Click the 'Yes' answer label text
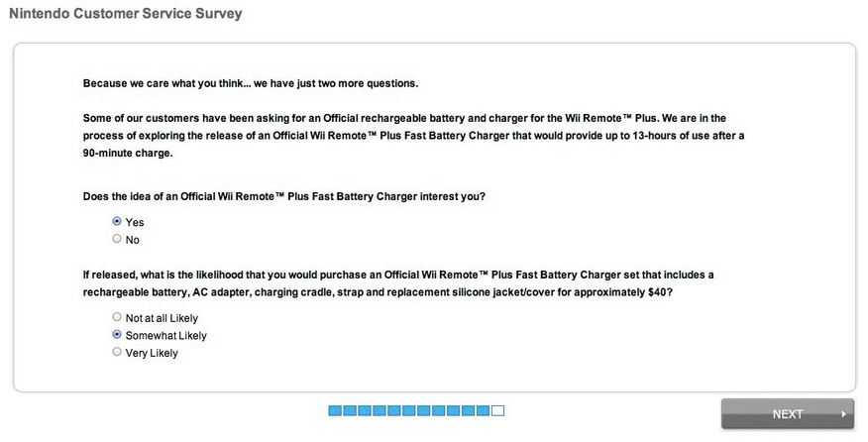 click(135, 223)
